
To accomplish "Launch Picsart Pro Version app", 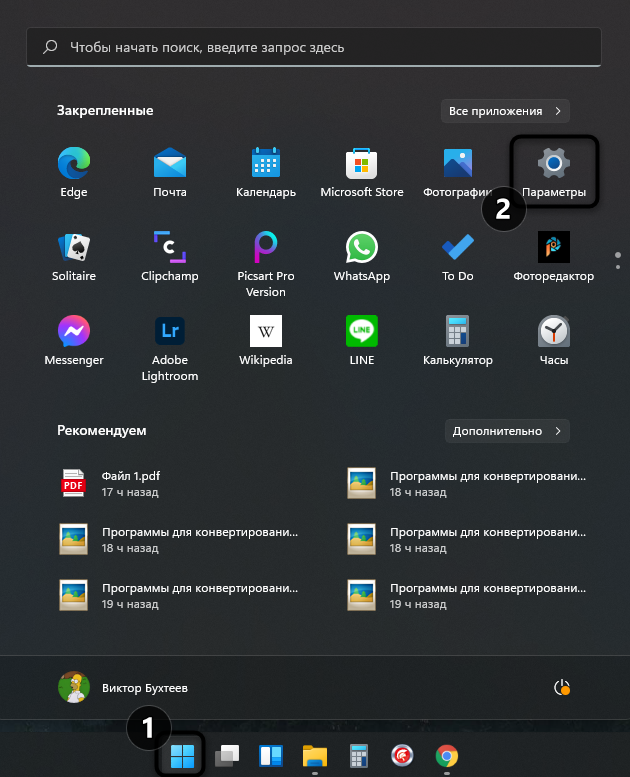I will pos(266,264).
